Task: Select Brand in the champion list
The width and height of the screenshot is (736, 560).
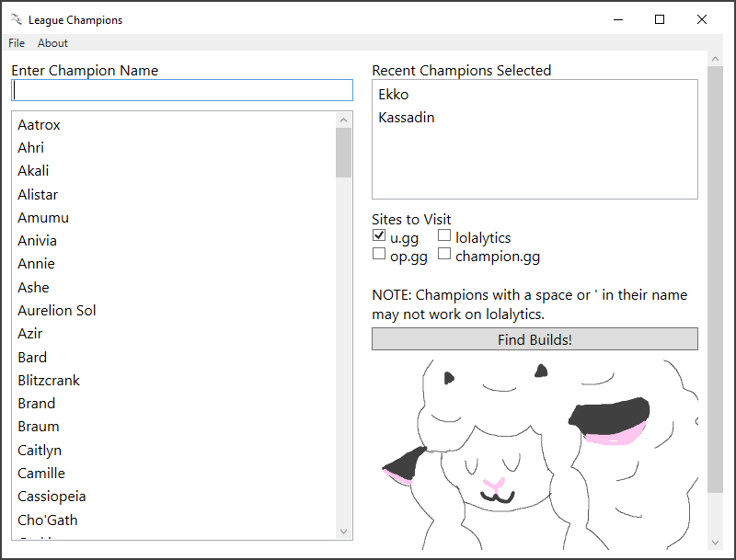Action: point(174,404)
